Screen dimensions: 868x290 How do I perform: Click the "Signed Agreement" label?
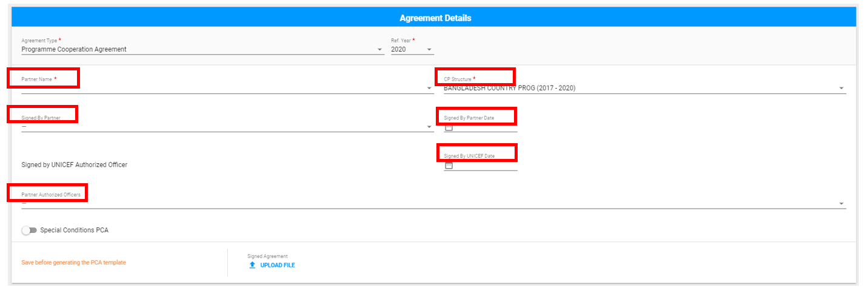click(267, 257)
